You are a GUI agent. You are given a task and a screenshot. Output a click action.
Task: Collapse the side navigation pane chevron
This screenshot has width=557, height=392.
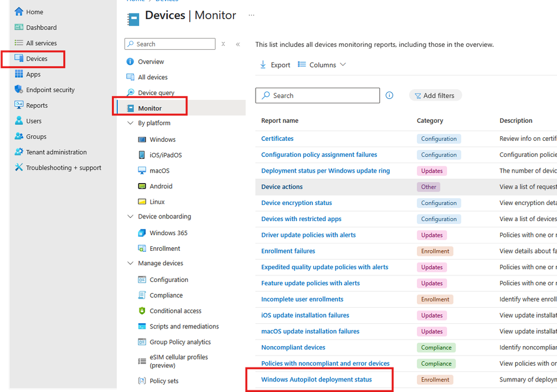tap(238, 44)
